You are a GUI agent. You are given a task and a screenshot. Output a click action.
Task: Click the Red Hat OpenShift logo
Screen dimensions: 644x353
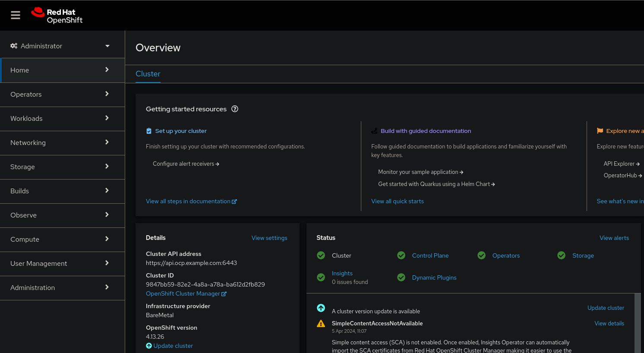(x=57, y=16)
